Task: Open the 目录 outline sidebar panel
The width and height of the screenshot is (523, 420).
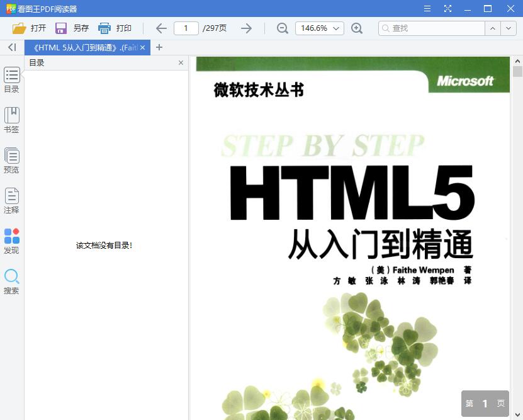Action: 12,80
